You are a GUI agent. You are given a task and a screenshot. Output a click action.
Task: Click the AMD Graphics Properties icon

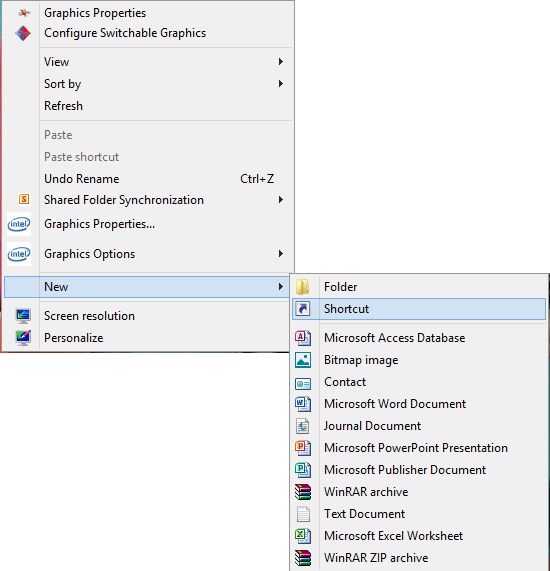pos(24,13)
